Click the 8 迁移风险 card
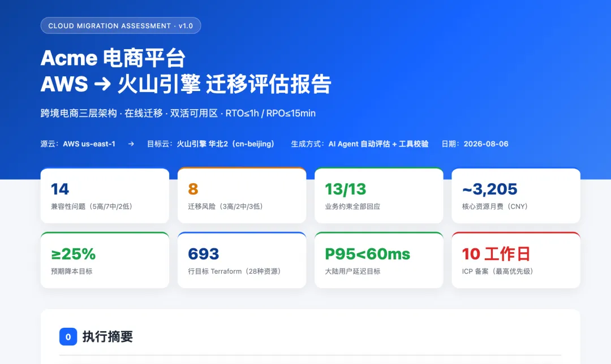 pyautogui.click(x=242, y=196)
